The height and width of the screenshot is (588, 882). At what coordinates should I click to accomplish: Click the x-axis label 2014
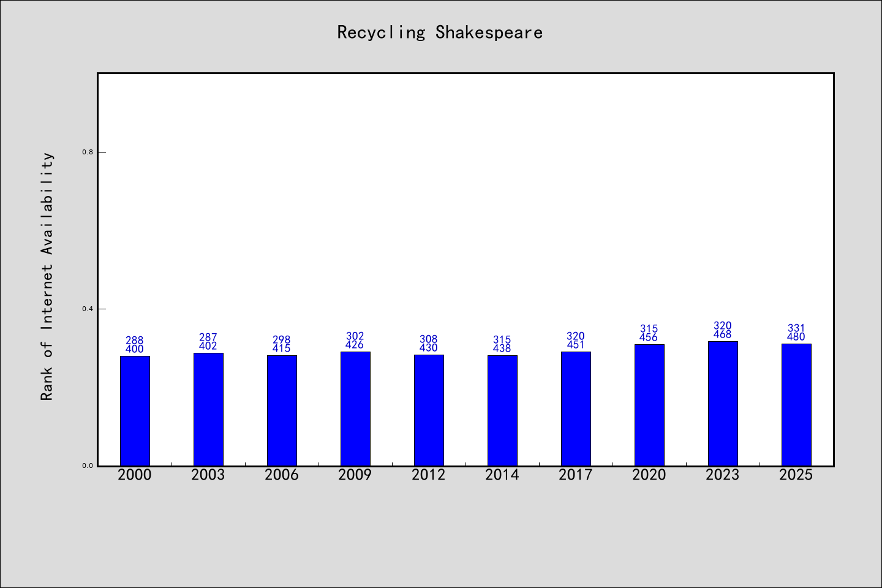502,475
